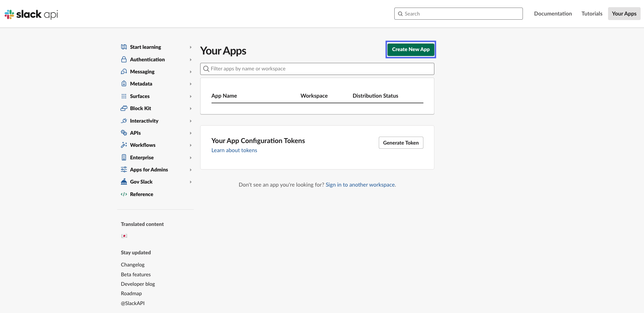Click Sign in to another workspace link
The image size is (644, 313).
(x=360, y=185)
